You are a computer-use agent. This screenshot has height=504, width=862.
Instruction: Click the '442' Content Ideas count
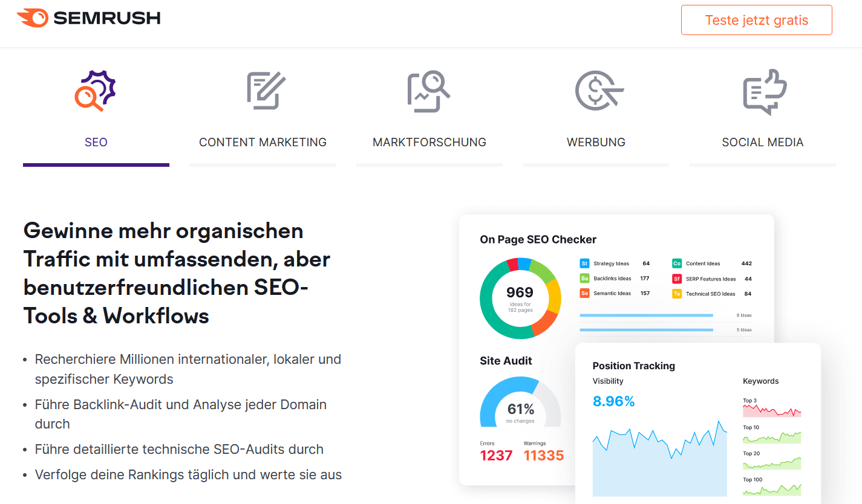tap(746, 263)
